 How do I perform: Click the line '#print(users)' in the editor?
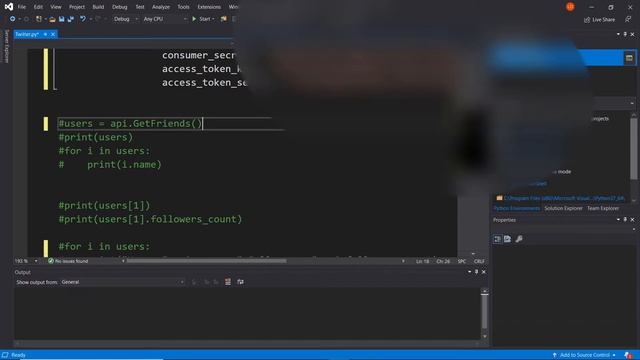coord(96,138)
